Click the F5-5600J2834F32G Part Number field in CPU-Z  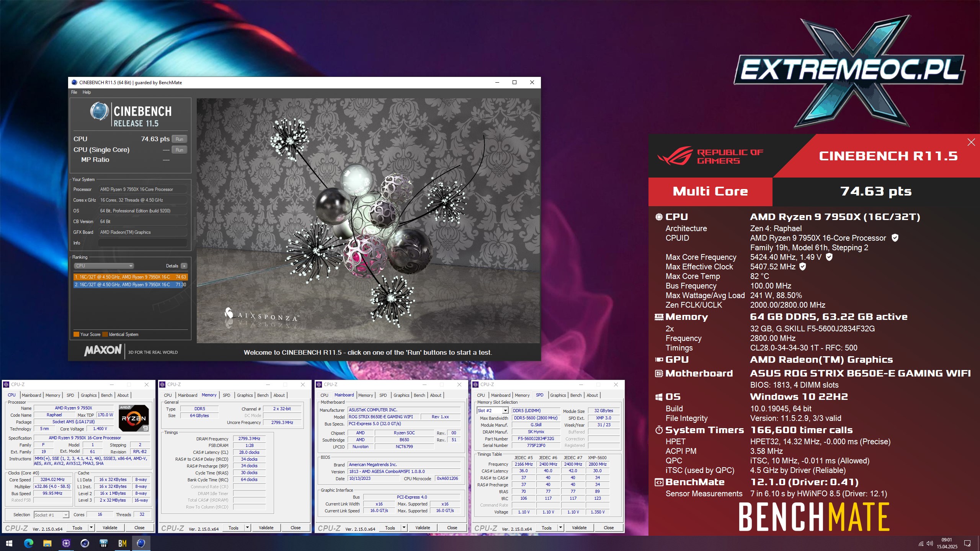[x=536, y=439]
